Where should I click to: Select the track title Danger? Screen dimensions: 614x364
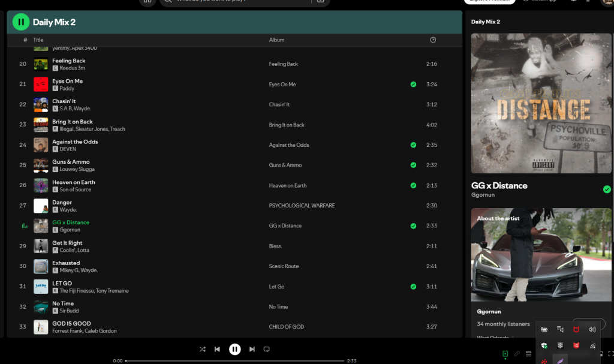[62, 202]
